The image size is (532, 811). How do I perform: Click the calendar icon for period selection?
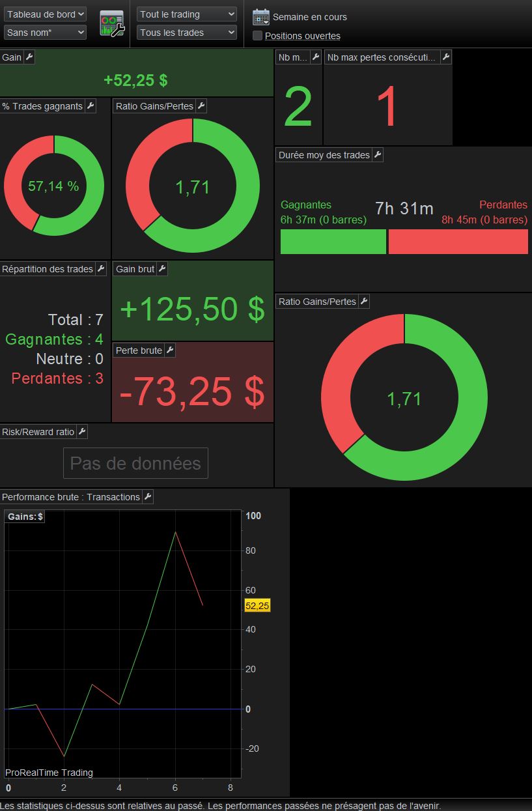(261, 17)
